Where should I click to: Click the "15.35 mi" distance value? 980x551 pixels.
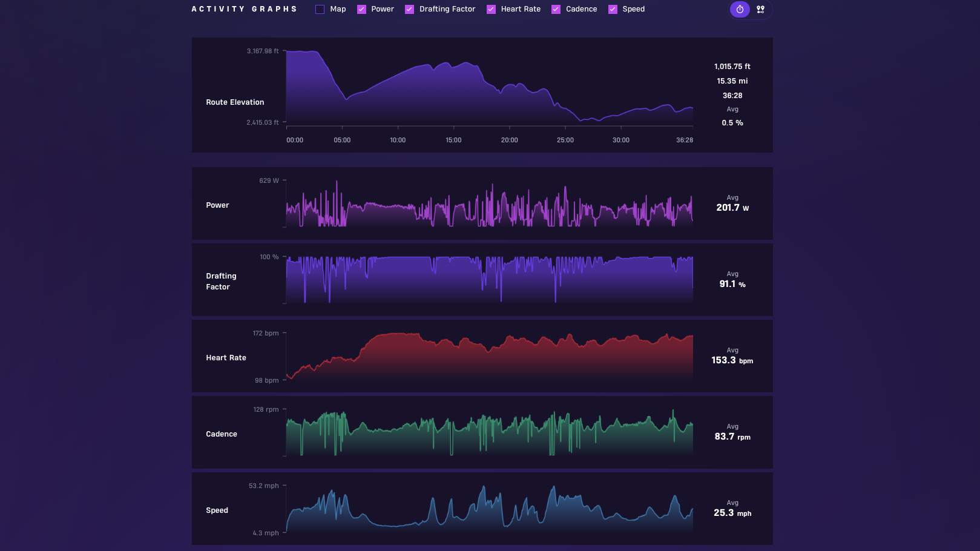[732, 81]
